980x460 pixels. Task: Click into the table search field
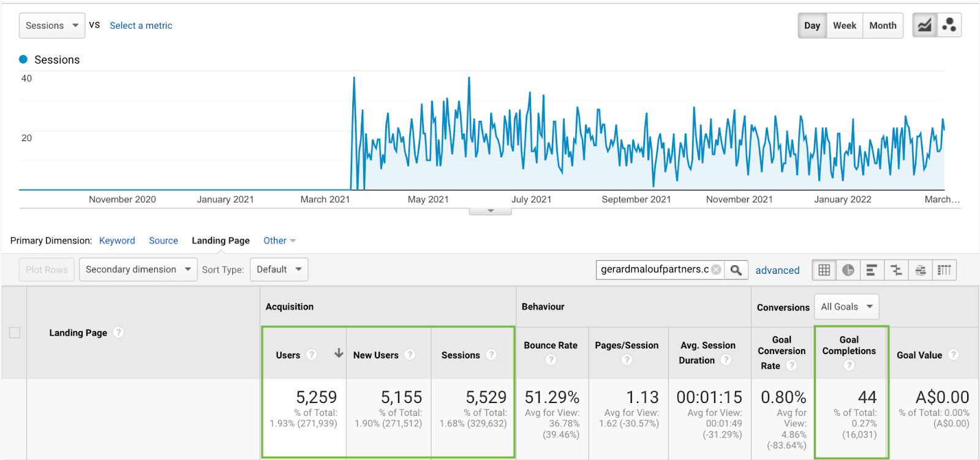654,270
